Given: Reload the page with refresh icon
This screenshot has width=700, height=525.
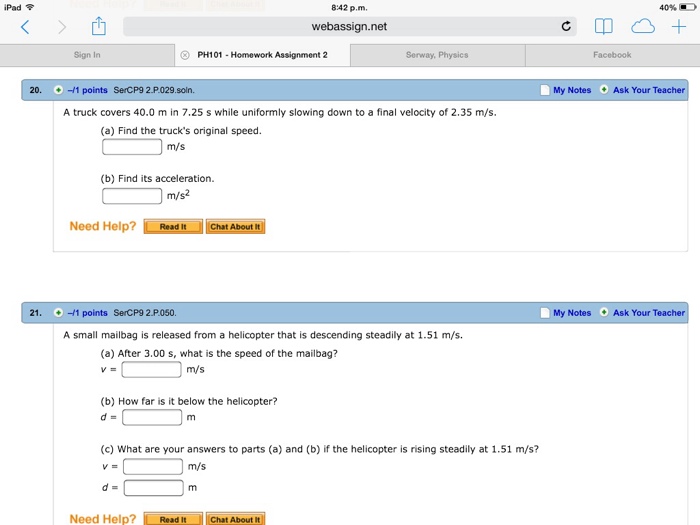Looking at the screenshot, I should (x=567, y=27).
